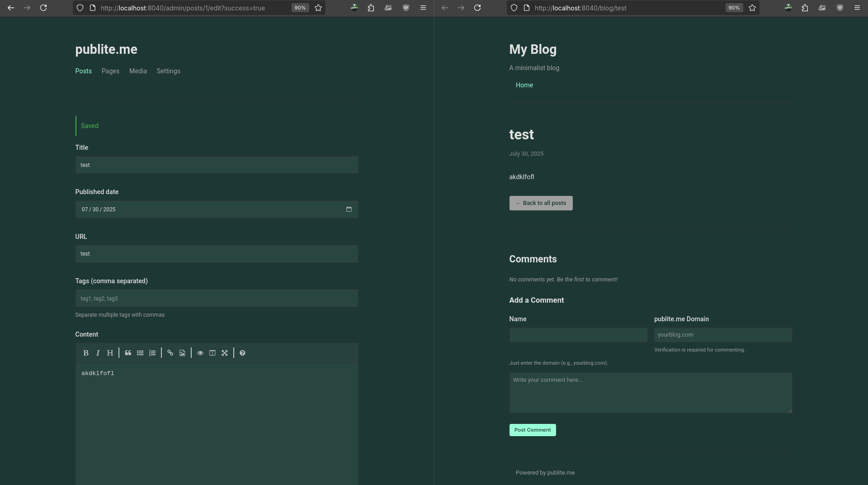Reset 90% zoom badge in left browser
This screenshot has width=868, height=485.
click(x=300, y=8)
